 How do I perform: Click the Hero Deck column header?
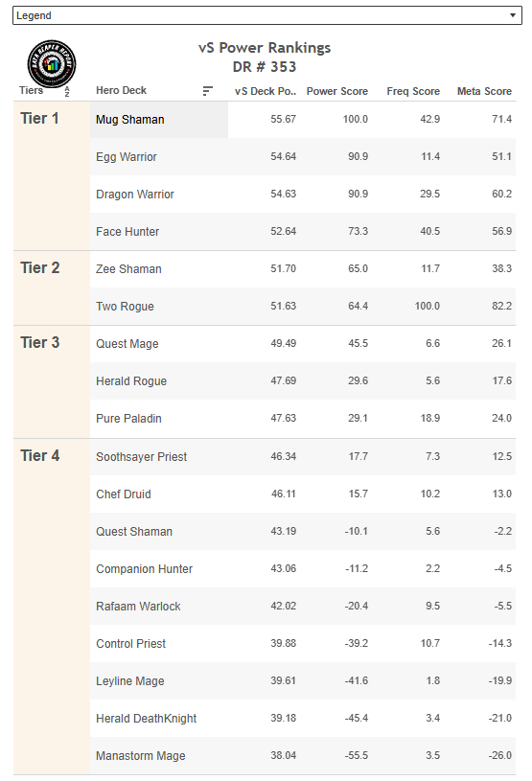pos(121,90)
